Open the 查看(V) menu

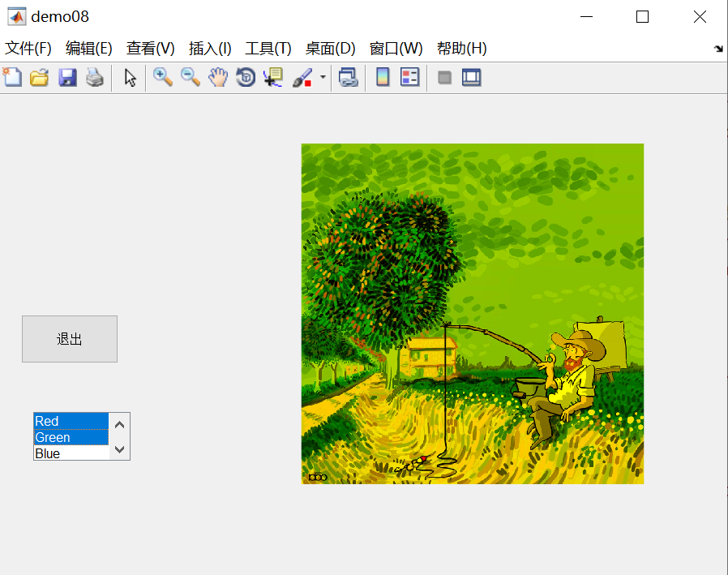tap(151, 49)
